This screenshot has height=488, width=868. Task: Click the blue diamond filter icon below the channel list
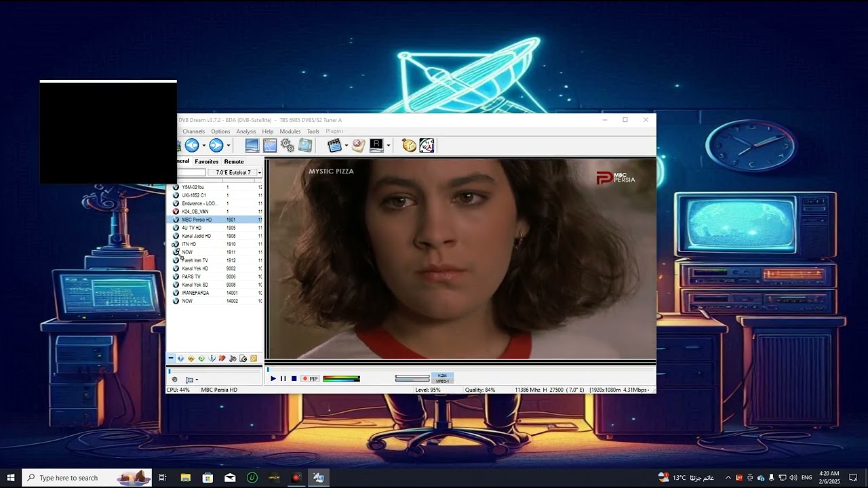180,359
